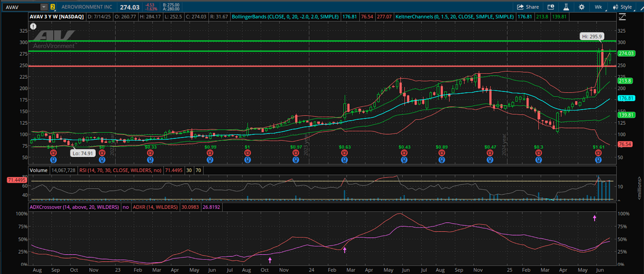The image size is (644, 274).
Task: Open the AVAV symbol dropdown arrow
Action: tap(43, 7)
